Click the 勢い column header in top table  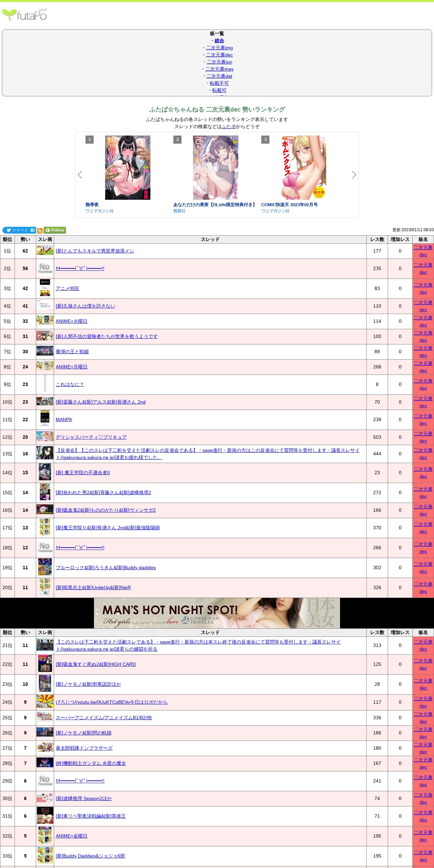pyautogui.click(x=25, y=239)
